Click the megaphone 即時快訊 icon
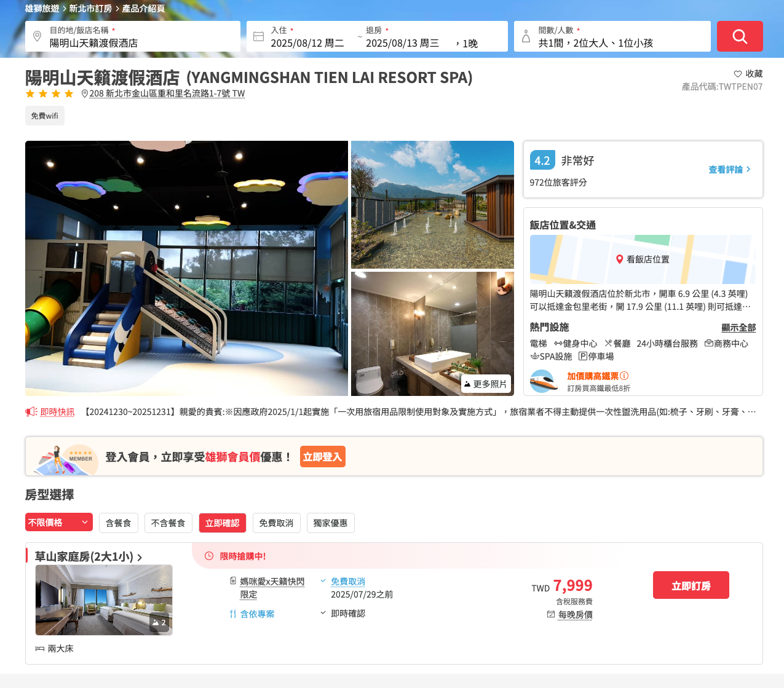 [x=31, y=412]
